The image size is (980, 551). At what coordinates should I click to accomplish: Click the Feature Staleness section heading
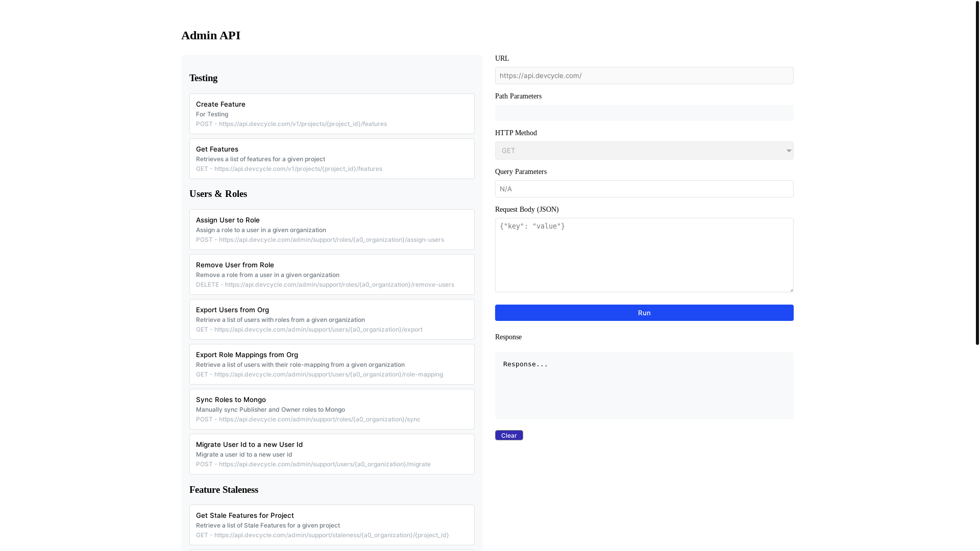[224, 490]
